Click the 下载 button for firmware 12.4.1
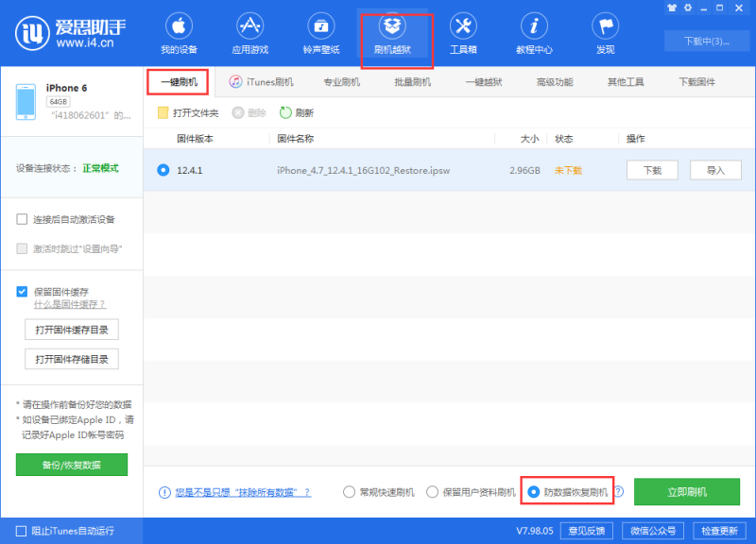 652,170
